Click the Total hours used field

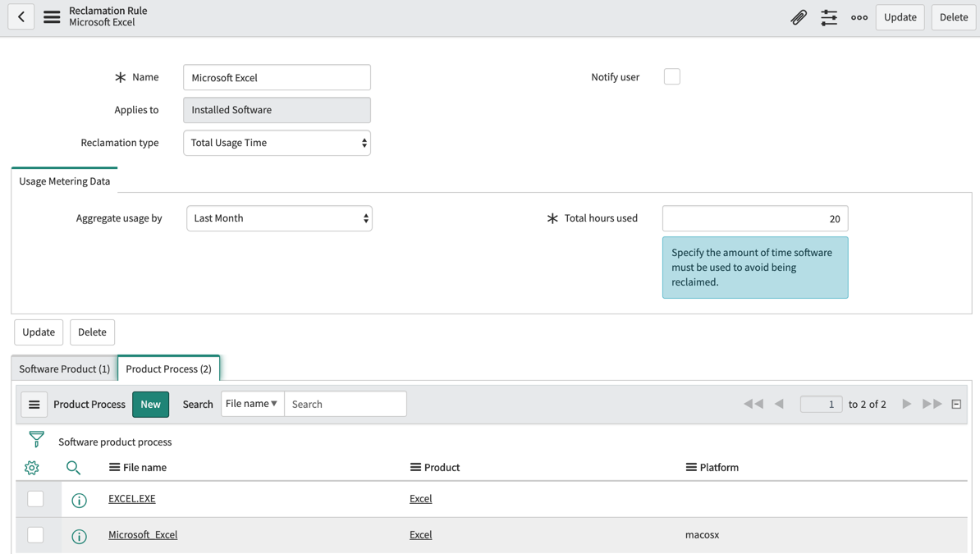(x=755, y=219)
